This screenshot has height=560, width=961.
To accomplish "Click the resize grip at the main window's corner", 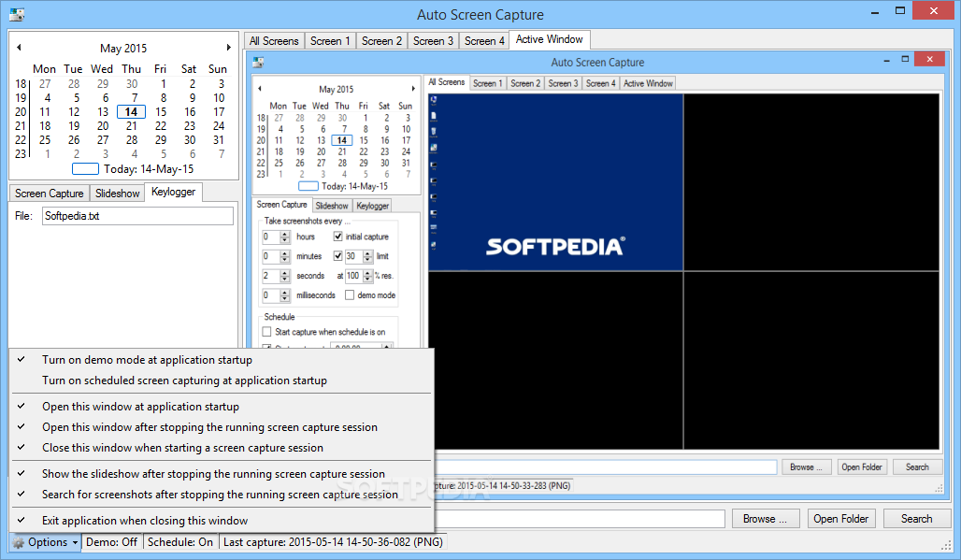I will coord(947,545).
